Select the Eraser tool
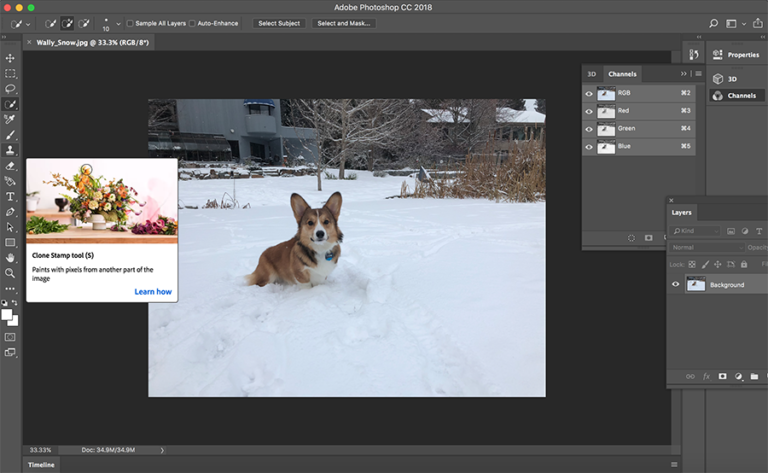Screen dimensions: 768x473 click(10, 166)
